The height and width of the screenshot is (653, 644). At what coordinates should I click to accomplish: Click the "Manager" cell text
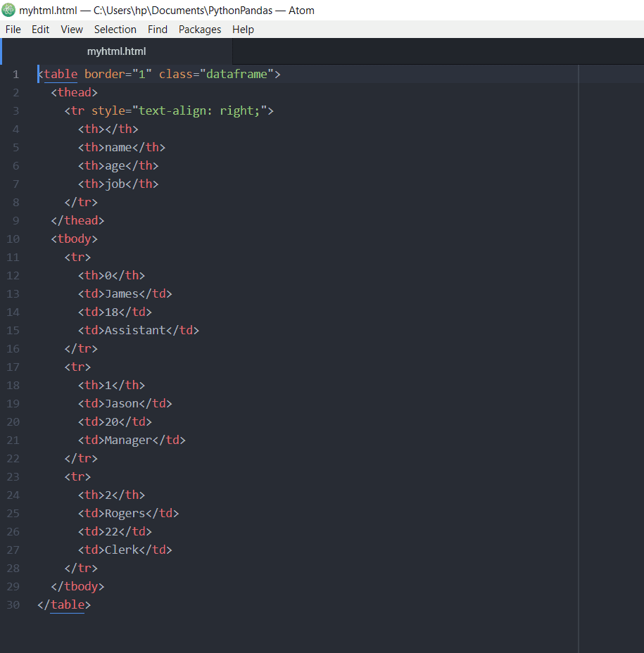pos(128,440)
